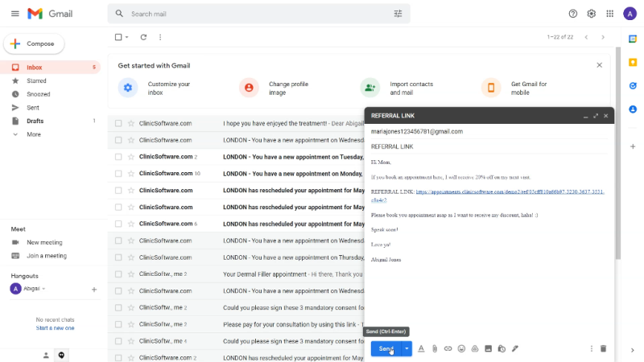The image size is (644, 362).
Task: Click in the Search mail field
Action: pos(258,14)
